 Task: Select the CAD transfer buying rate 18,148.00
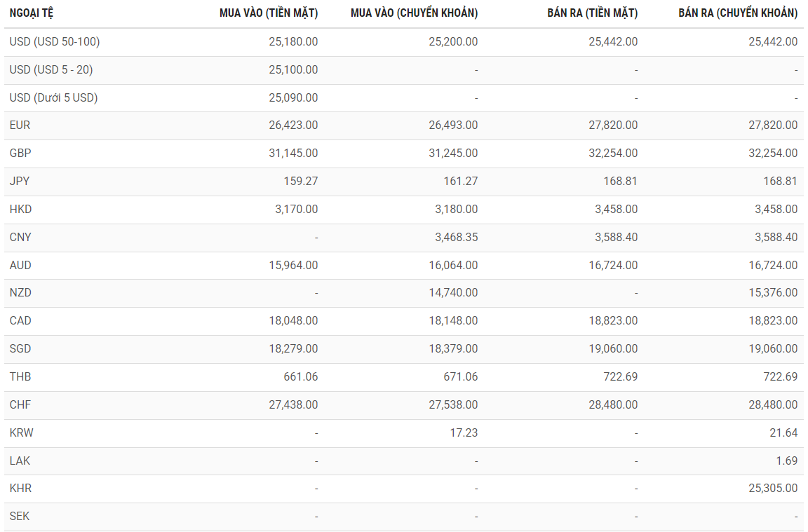[453, 321]
